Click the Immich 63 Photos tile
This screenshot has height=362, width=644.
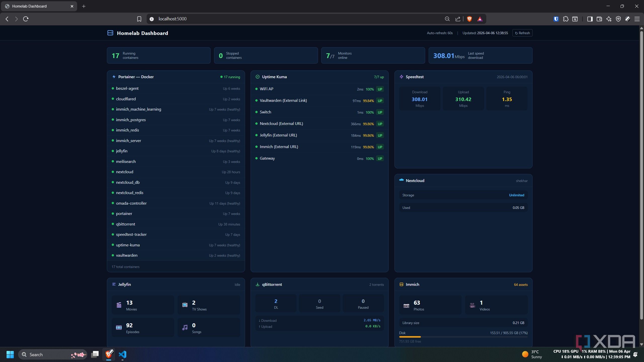[430, 305]
